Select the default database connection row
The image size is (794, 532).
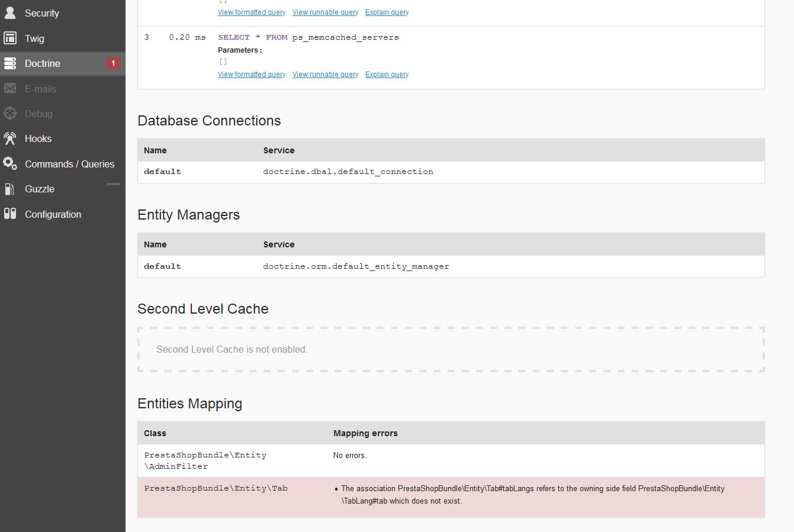click(x=348, y=171)
